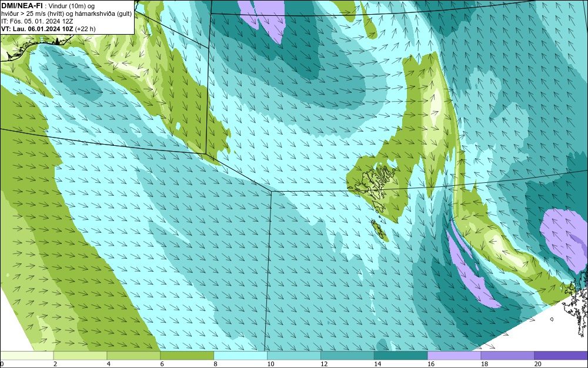Click the 2–4 m/s light green legend swatch
The height and width of the screenshot is (368, 588).
pos(80,355)
